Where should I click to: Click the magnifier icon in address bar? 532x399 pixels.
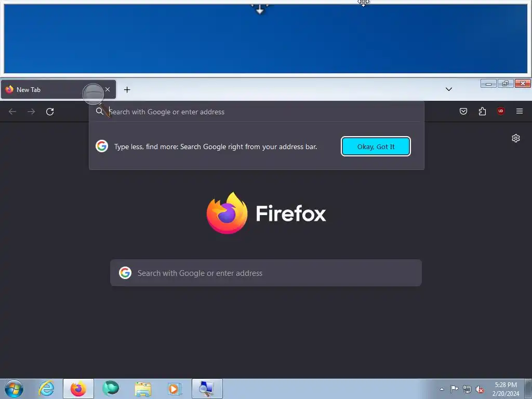tap(99, 111)
